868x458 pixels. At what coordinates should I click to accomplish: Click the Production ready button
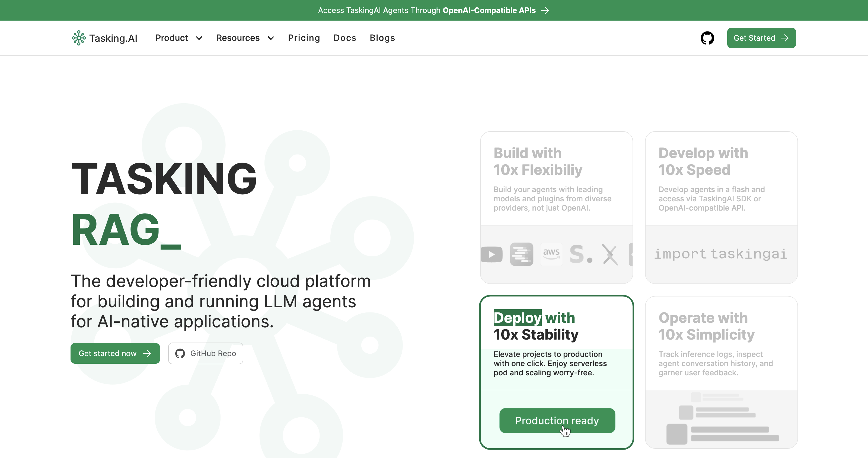pyautogui.click(x=557, y=421)
